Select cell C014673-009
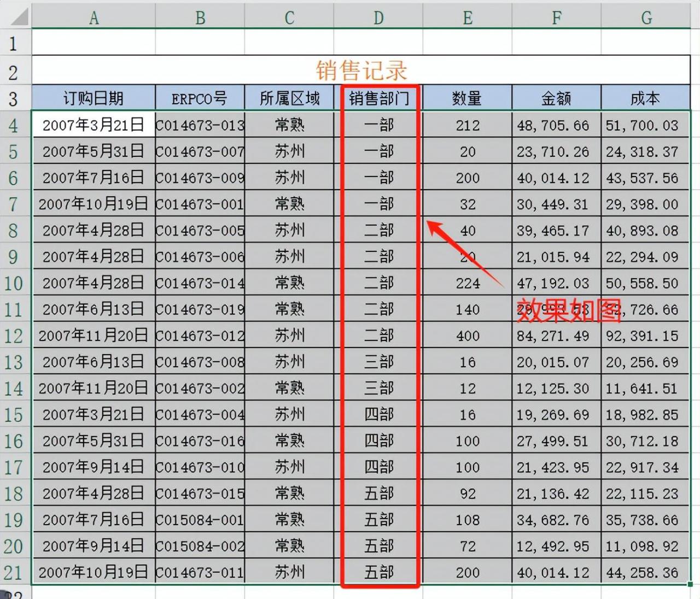The image size is (700, 599). coord(200,177)
